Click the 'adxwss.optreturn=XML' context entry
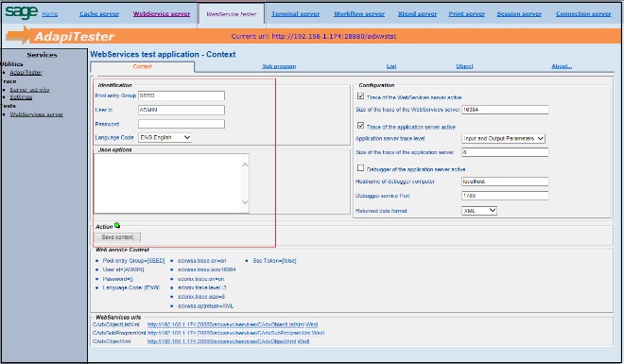Screen dimensions: 624x364 (205, 306)
